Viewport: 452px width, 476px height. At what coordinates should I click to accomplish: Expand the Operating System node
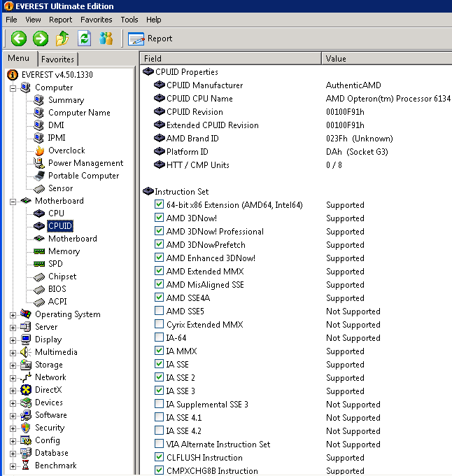(x=13, y=315)
